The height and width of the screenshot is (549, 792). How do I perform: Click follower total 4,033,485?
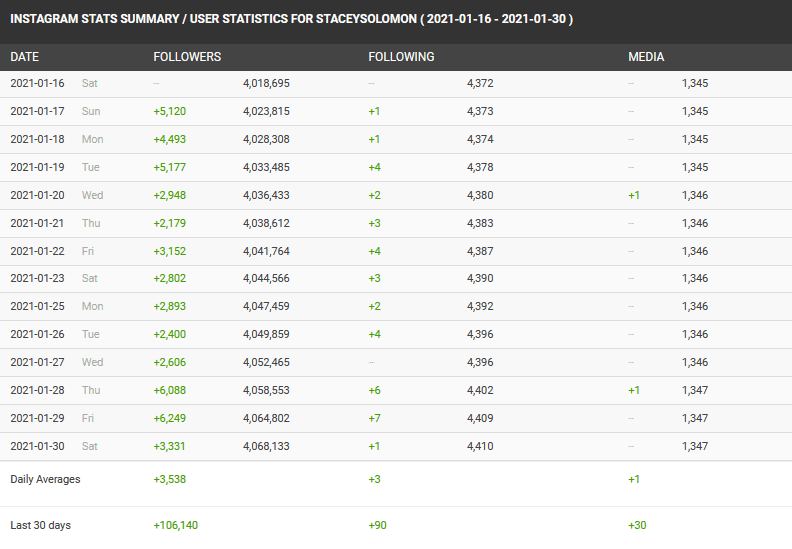(x=266, y=167)
